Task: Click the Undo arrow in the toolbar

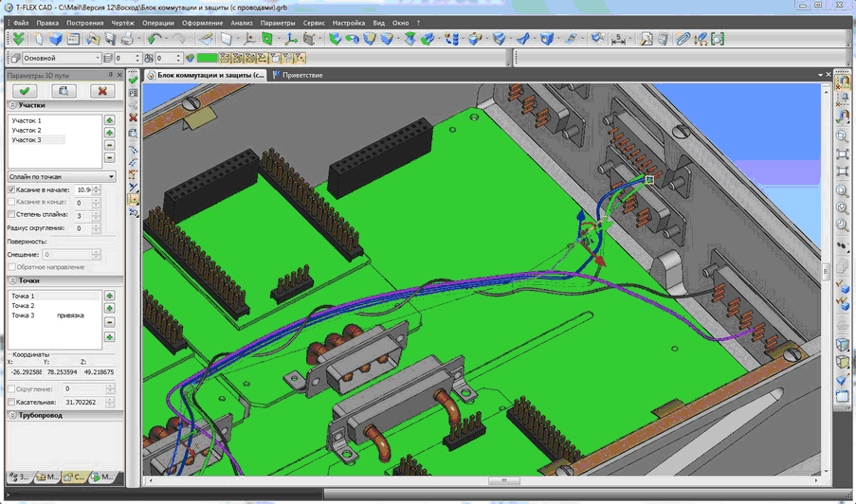Action: click(x=154, y=39)
